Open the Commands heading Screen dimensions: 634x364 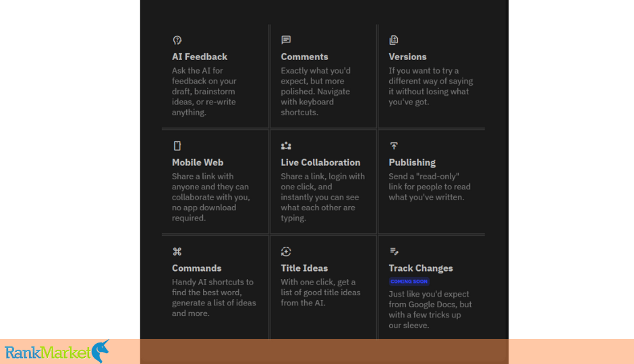coord(196,268)
